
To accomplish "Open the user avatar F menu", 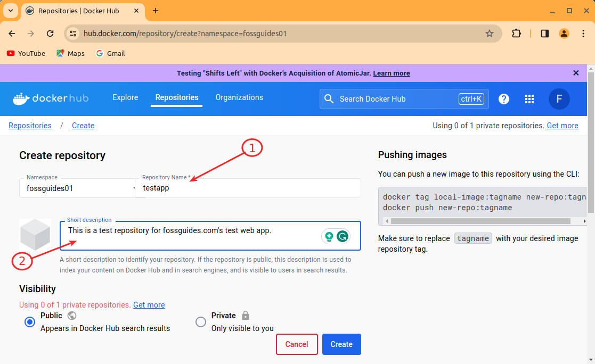I will pyautogui.click(x=559, y=99).
